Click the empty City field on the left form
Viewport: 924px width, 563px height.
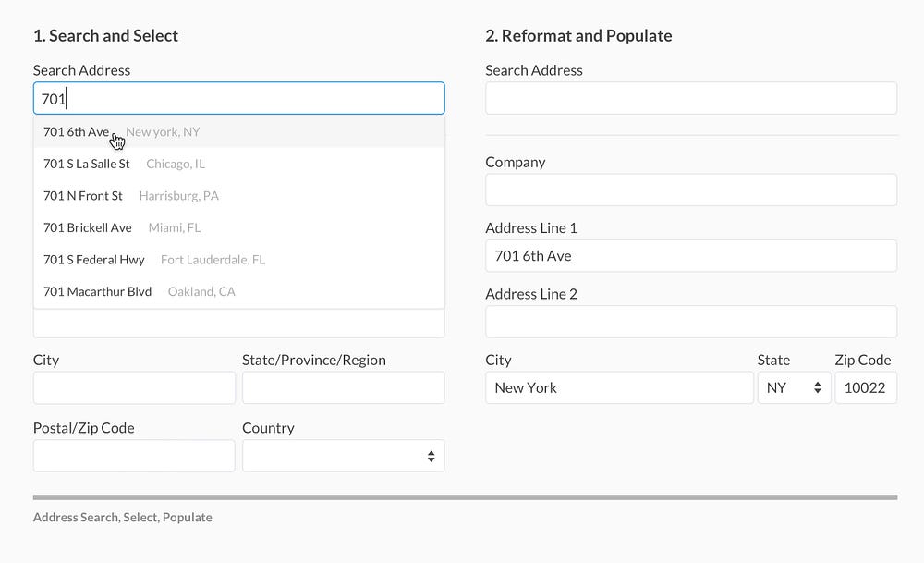click(x=134, y=388)
